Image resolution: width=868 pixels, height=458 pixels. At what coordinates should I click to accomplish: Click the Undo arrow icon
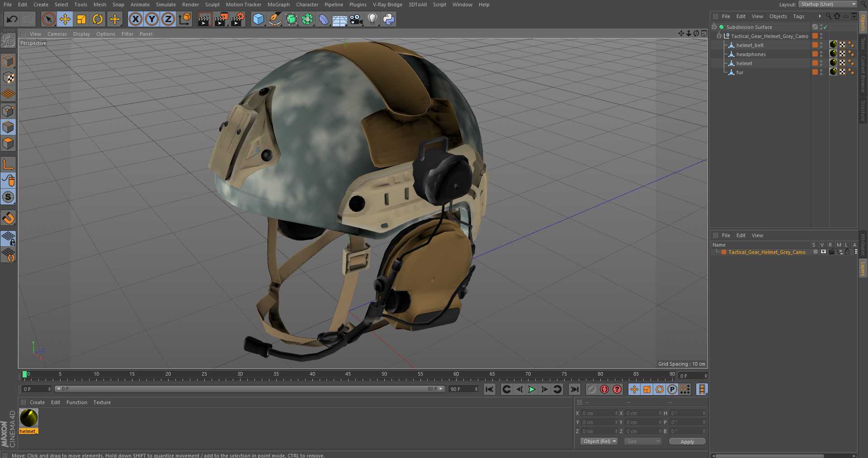point(12,19)
